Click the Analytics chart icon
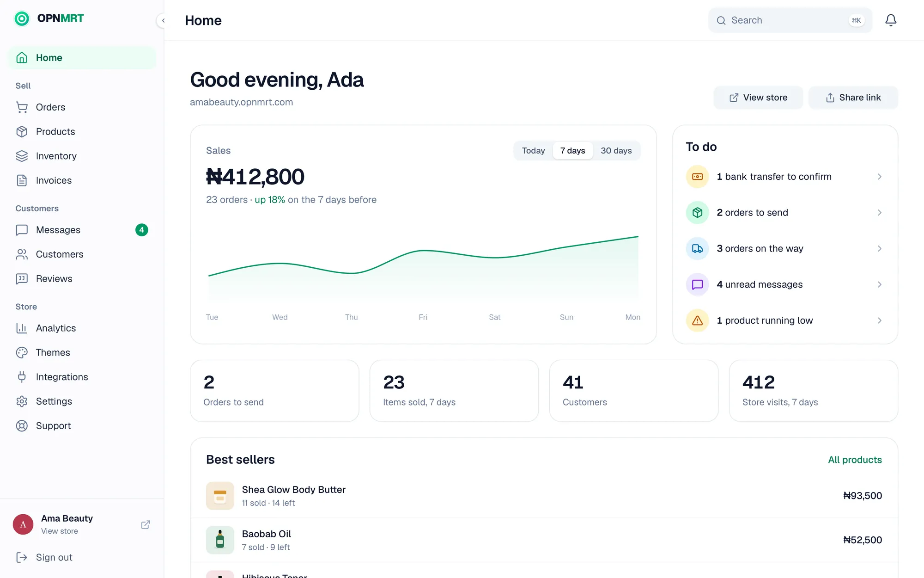The width and height of the screenshot is (924, 578). (x=22, y=328)
